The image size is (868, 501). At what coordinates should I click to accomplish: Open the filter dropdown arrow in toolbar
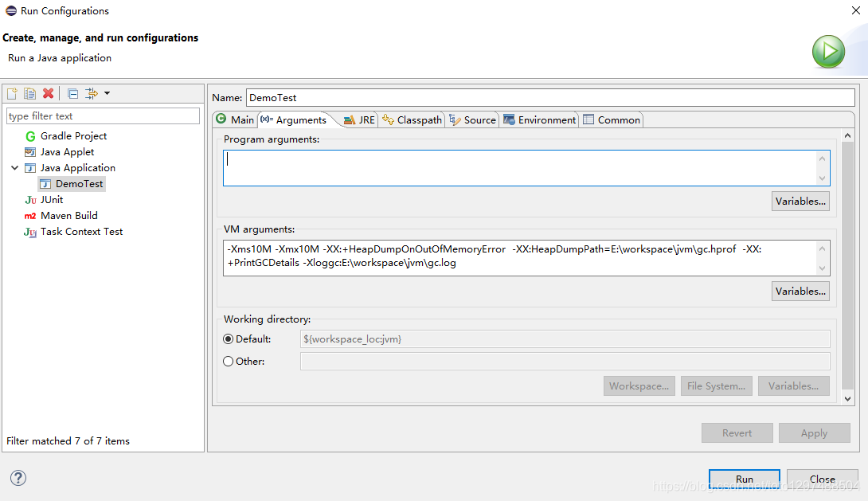click(x=108, y=93)
